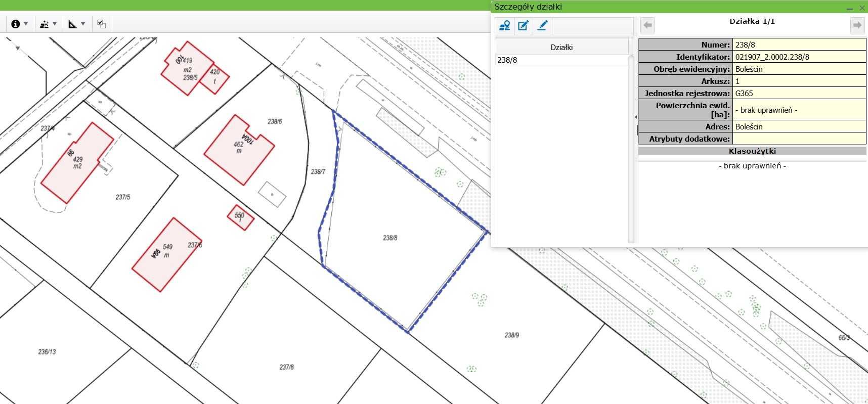Click the Obręb ewidencyjny value Boleścin
868x404 pixels.
(x=799, y=69)
